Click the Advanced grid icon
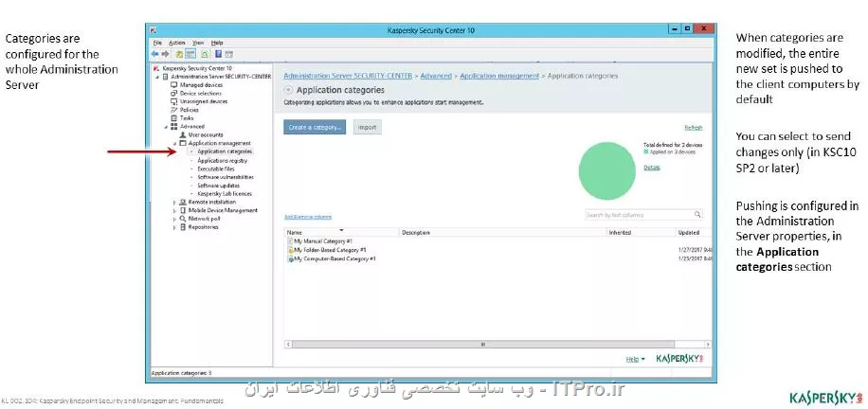Screen dimensions: 868x409 point(174,126)
